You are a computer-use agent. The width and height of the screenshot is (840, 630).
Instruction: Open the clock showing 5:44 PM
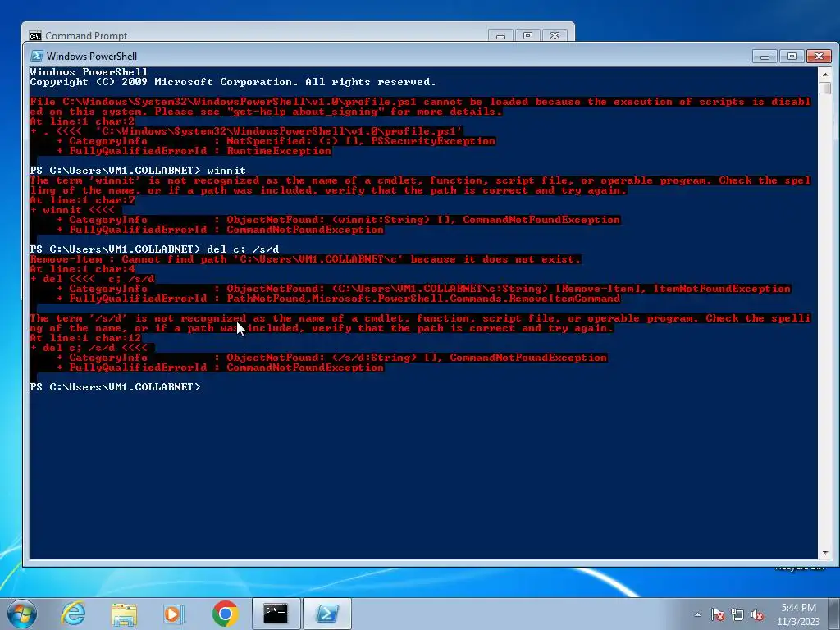tap(798, 614)
